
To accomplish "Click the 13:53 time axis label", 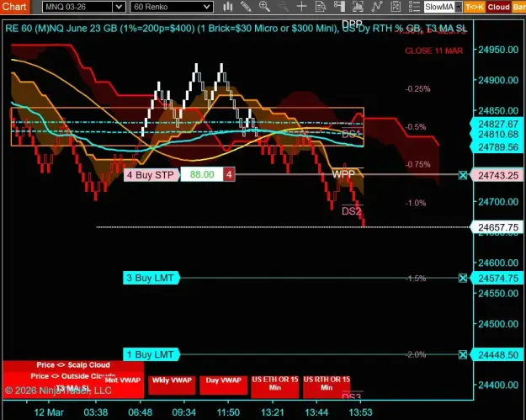I will pyautogui.click(x=360, y=412).
